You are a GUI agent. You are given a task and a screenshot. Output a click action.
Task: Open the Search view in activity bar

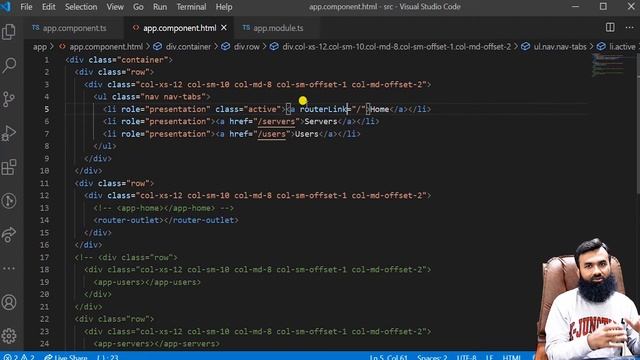(9, 65)
